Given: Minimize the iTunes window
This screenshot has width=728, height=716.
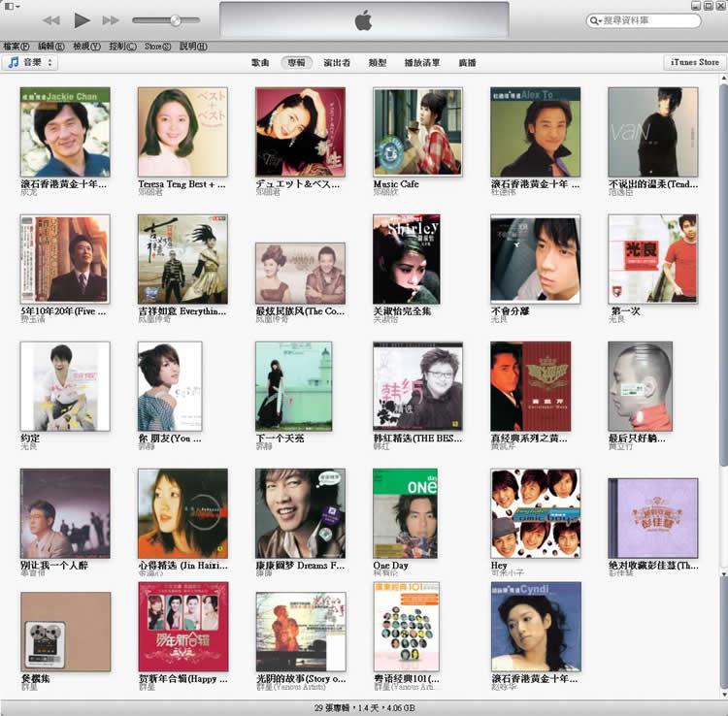Looking at the screenshot, I should pyautogui.click(x=696, y=6).
